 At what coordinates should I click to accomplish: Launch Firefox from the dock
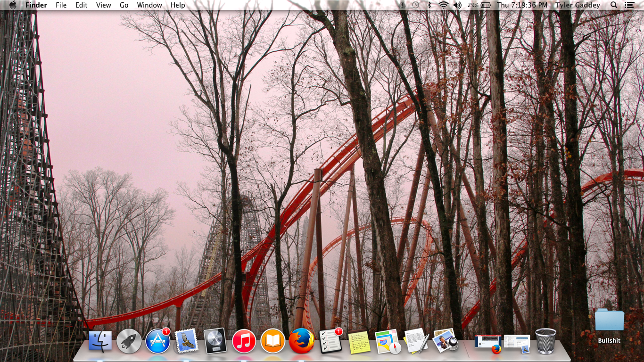(x=301, y=341)
